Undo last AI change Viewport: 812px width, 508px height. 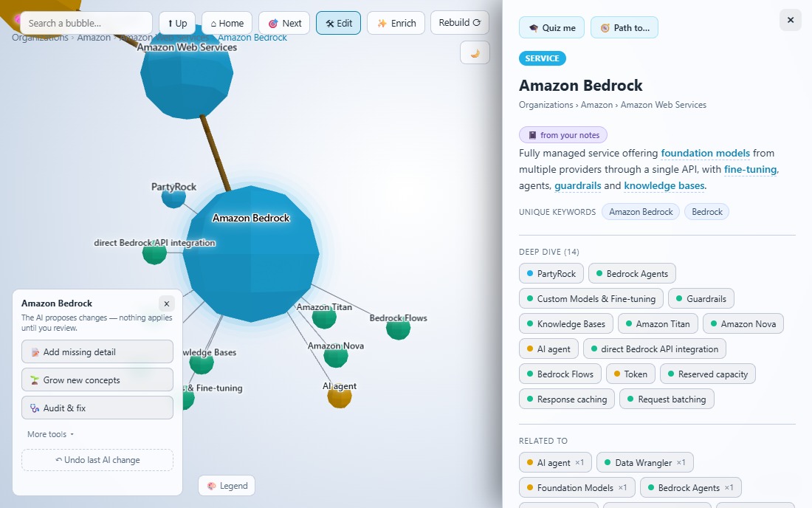[97, 460]
